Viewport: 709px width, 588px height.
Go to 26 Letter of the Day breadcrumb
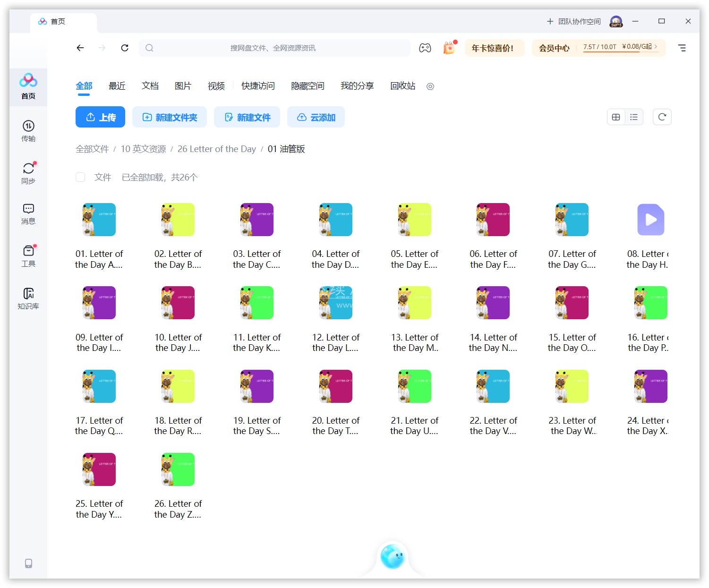point(216,149)
